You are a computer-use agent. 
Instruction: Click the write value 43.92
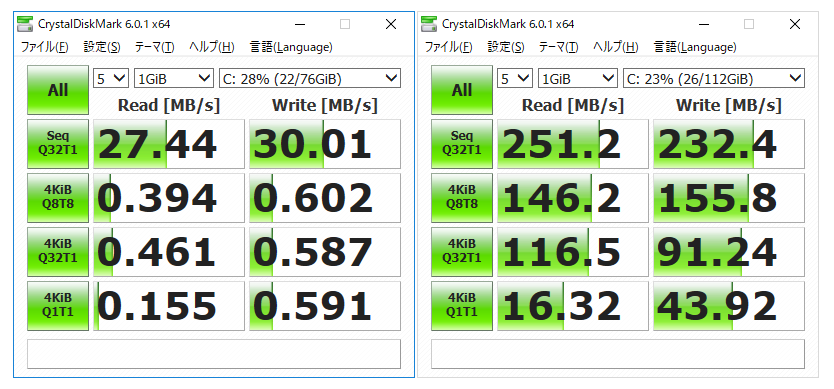click(x=729, y=306)
